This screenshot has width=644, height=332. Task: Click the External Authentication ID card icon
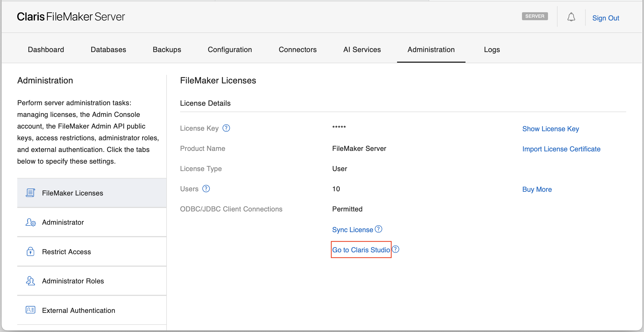pyautogui.click(x=31, y=310)
